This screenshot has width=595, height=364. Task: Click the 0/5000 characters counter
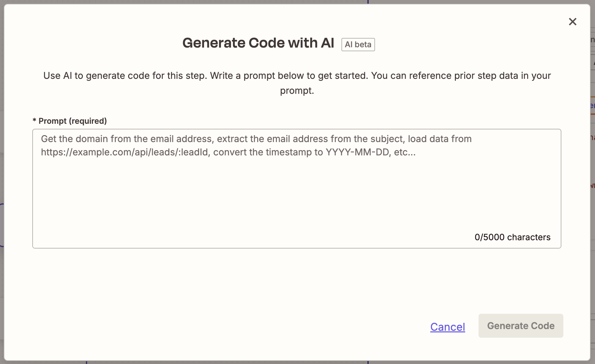[x=513, y=237]
